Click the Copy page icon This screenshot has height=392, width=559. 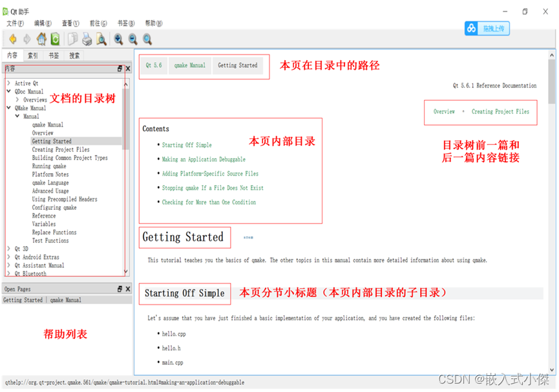coord(73,39)
